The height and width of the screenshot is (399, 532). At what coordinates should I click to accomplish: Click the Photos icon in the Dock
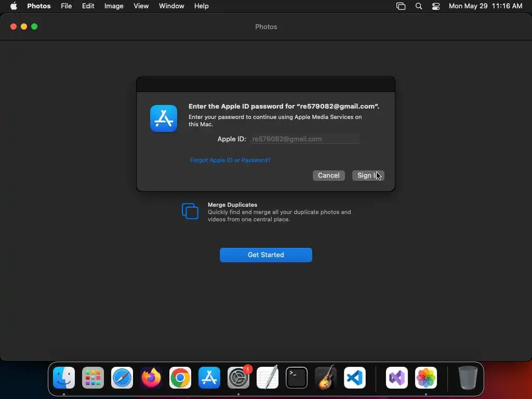coord(426,378)
